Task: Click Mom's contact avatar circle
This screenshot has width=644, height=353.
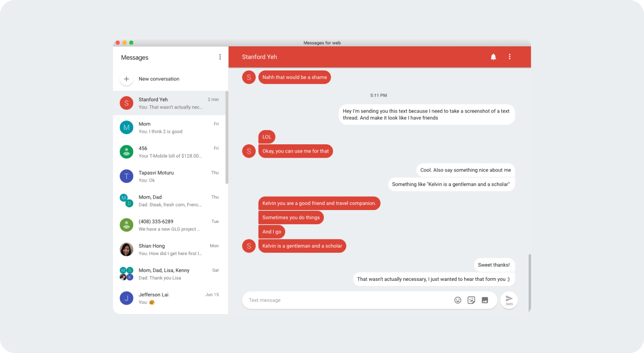Action: click(x=126, y=127)
